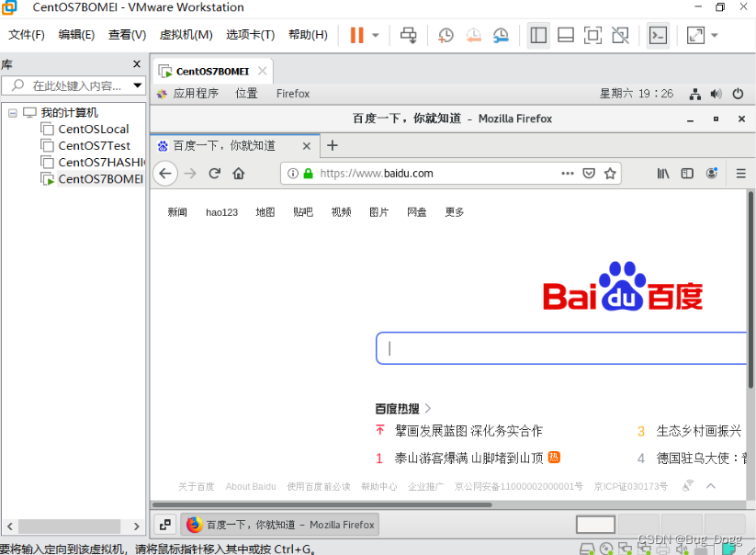
Task: Toggle the thumbnail bar view
Action: (x=566, y=35)
